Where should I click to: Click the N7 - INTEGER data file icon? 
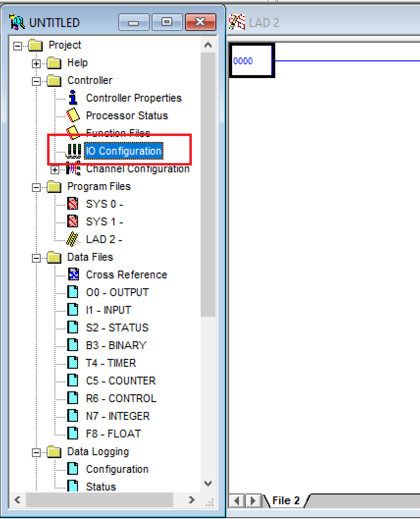pos(73,415)
